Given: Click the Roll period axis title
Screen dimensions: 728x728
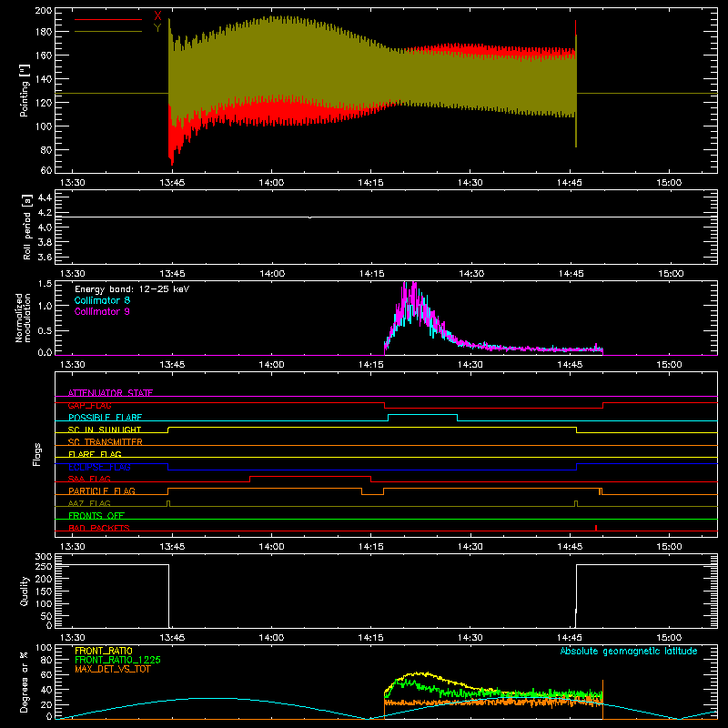Looking at the screenshot, I should click(27, 227).
